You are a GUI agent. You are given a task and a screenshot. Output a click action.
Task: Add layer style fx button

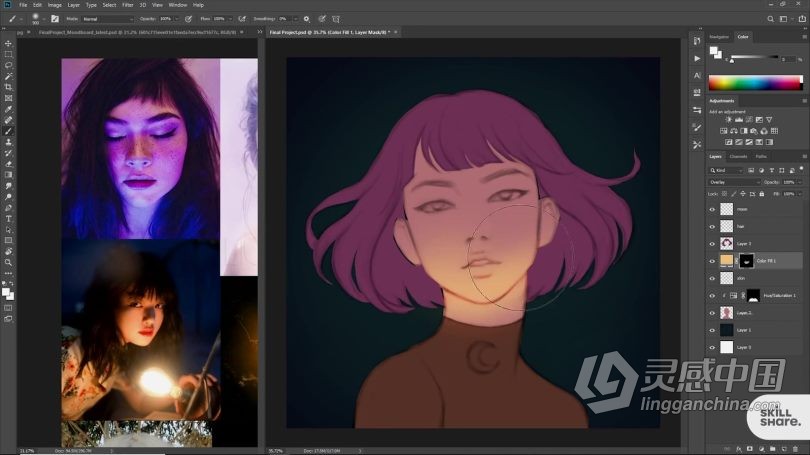click(739, 449)
